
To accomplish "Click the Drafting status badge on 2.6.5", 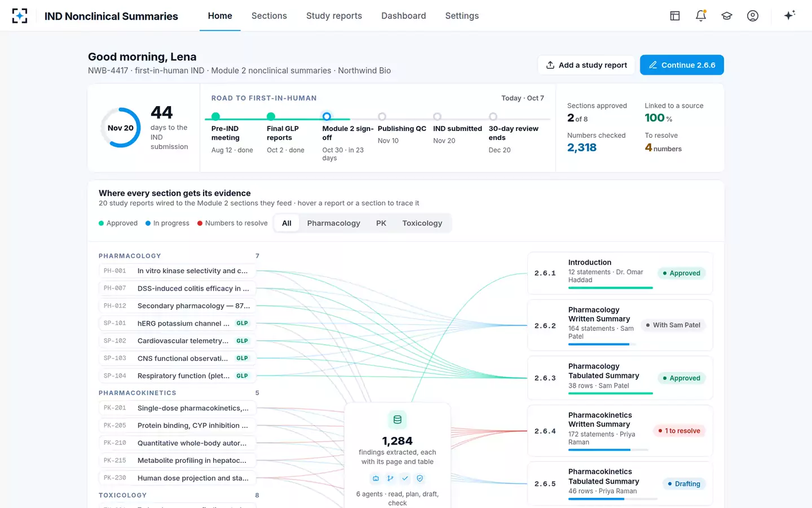I will (x=683, y=484).
